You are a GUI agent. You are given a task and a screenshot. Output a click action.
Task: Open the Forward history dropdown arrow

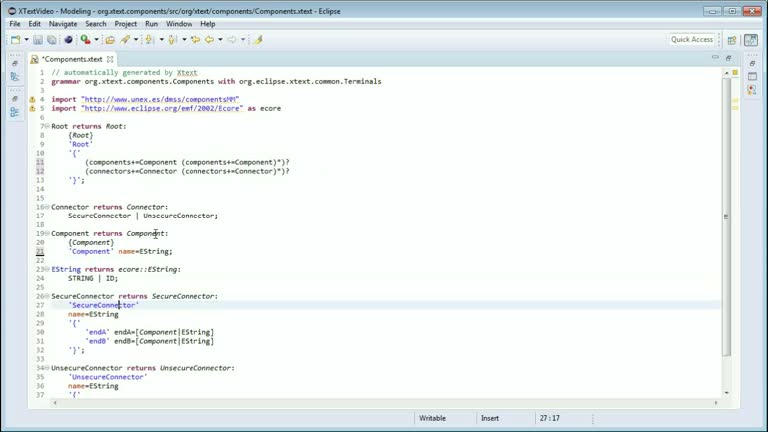[243, 40]
